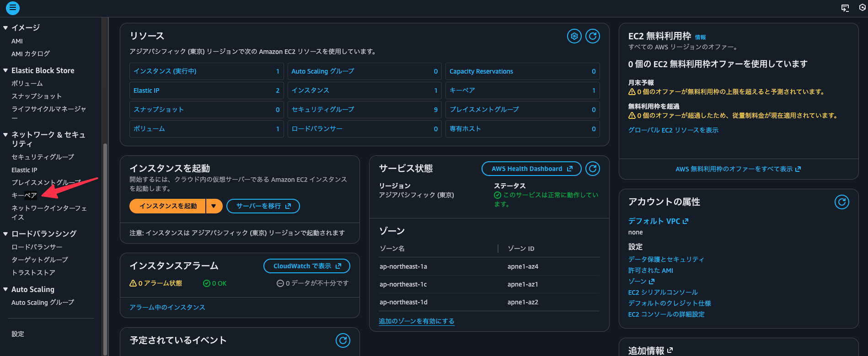Image resolution: width=868 pixels, height=356 pixels.
Task: Open ロードバランサー resource tile
Action: click(364, 129)
